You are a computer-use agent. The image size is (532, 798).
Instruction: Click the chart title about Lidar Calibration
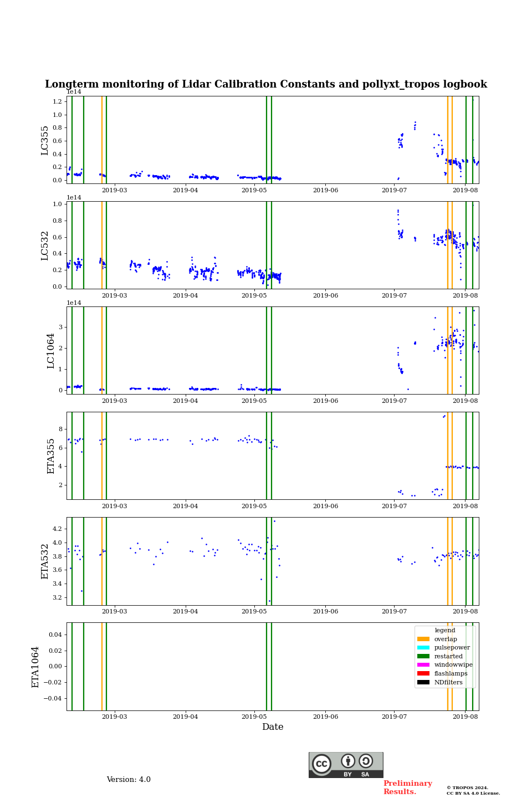(266, 84)
